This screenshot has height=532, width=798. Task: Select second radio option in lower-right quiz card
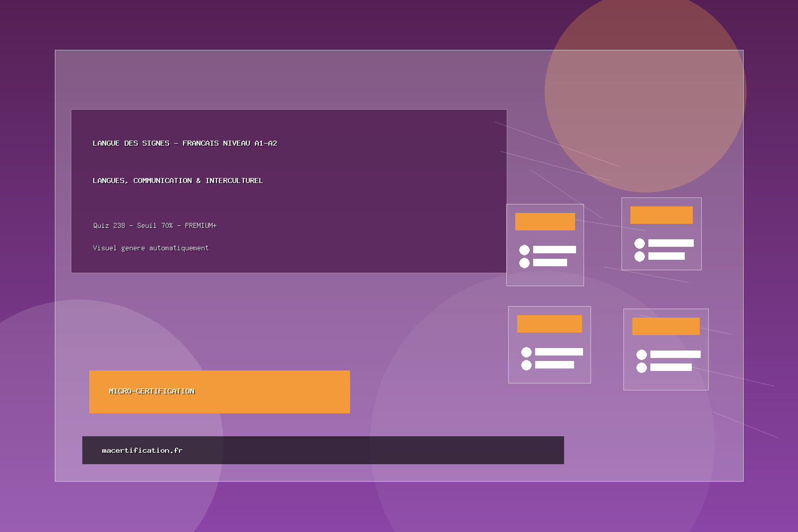(x=641, y=367)
